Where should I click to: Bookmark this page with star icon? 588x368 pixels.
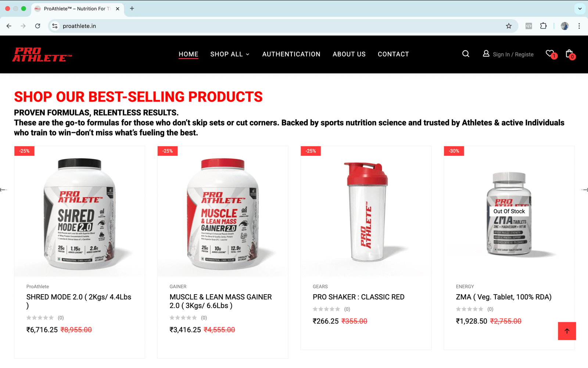click(x=509, y=26)
